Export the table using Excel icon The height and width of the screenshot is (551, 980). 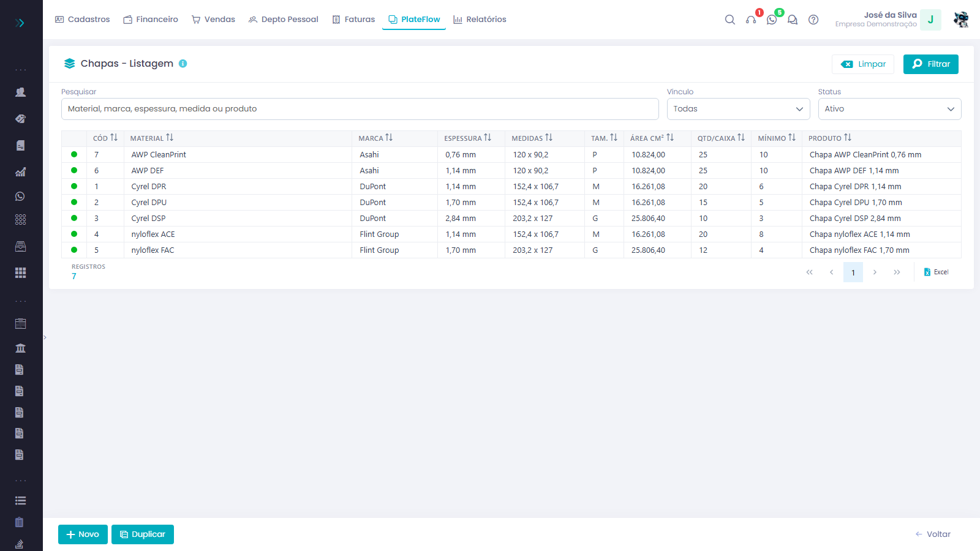(936, 272)
